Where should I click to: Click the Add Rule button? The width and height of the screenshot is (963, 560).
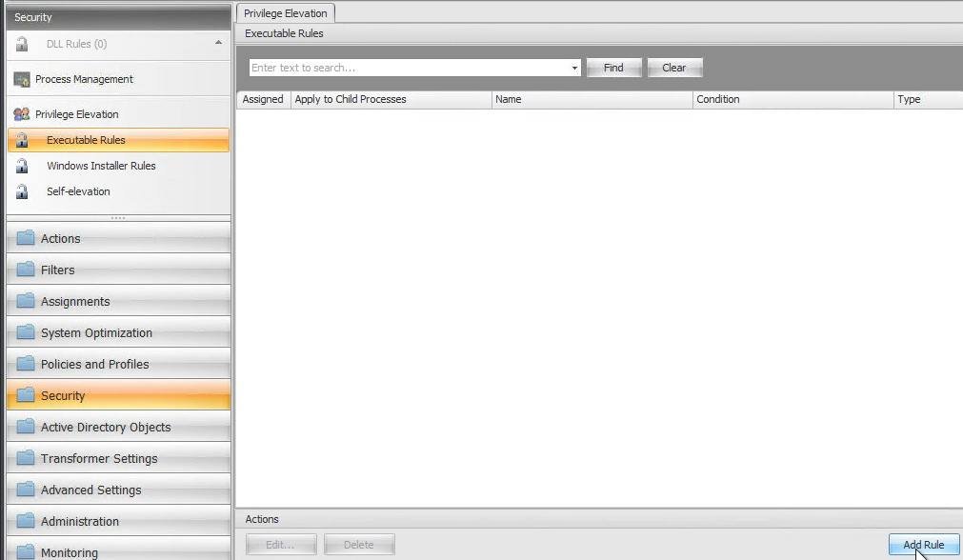pyautogui.click(x=924, y=545)
